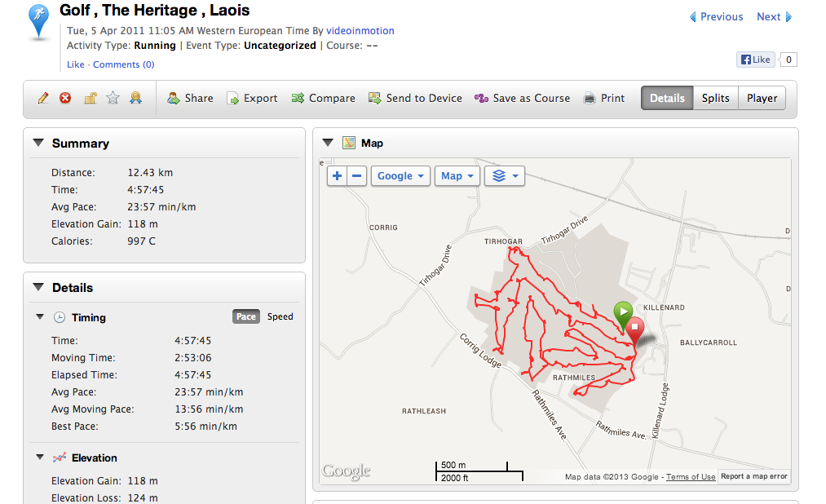Open the map layers dropdown
The width and height of the screenshot is (826, 504).
click(x=504, y=176)
